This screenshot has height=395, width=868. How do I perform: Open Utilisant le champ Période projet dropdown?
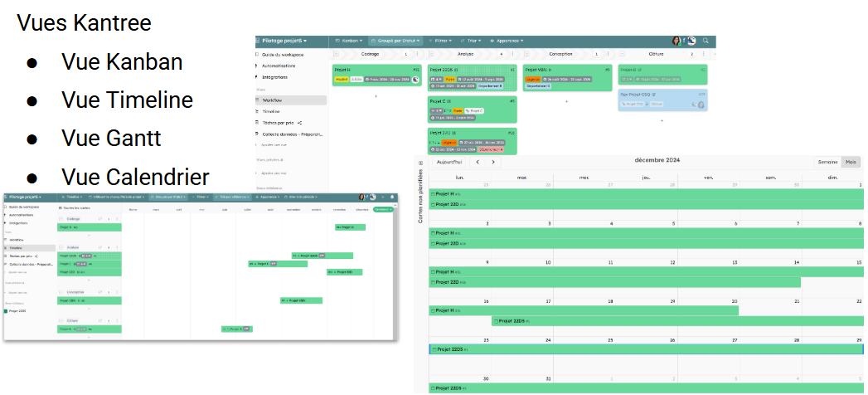tap(118, 197)
